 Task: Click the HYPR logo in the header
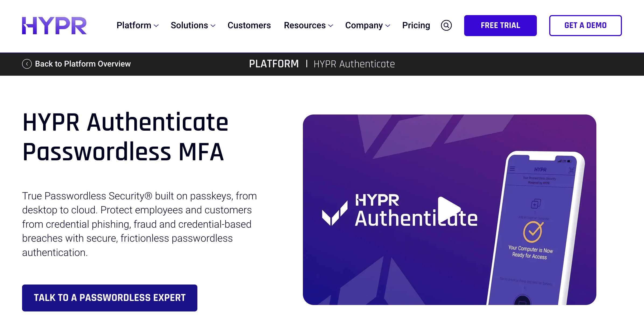54,26
